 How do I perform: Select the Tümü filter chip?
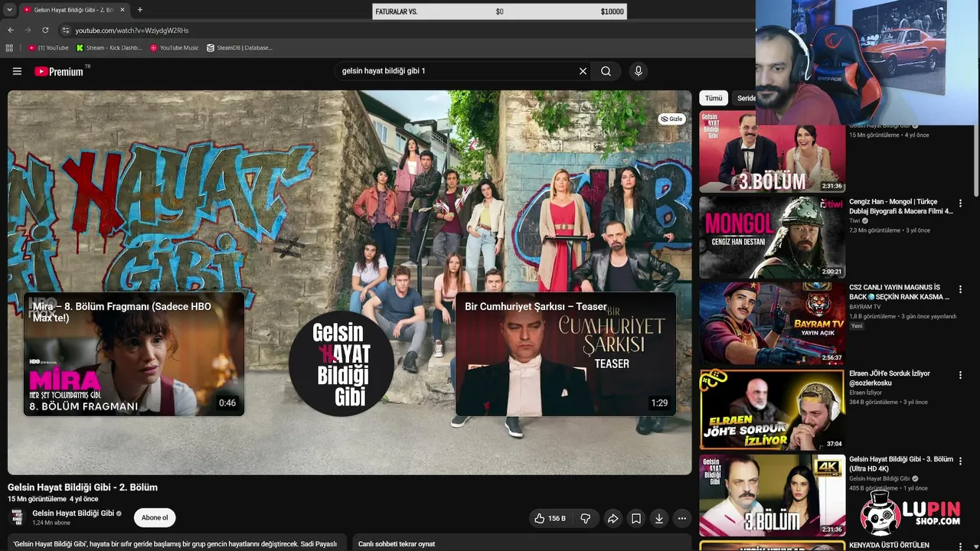point(714,98)
